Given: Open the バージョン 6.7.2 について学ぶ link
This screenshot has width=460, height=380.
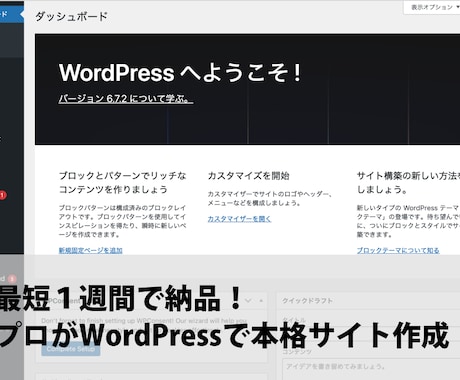Looking at the screenshot, I should click(125, 99).
